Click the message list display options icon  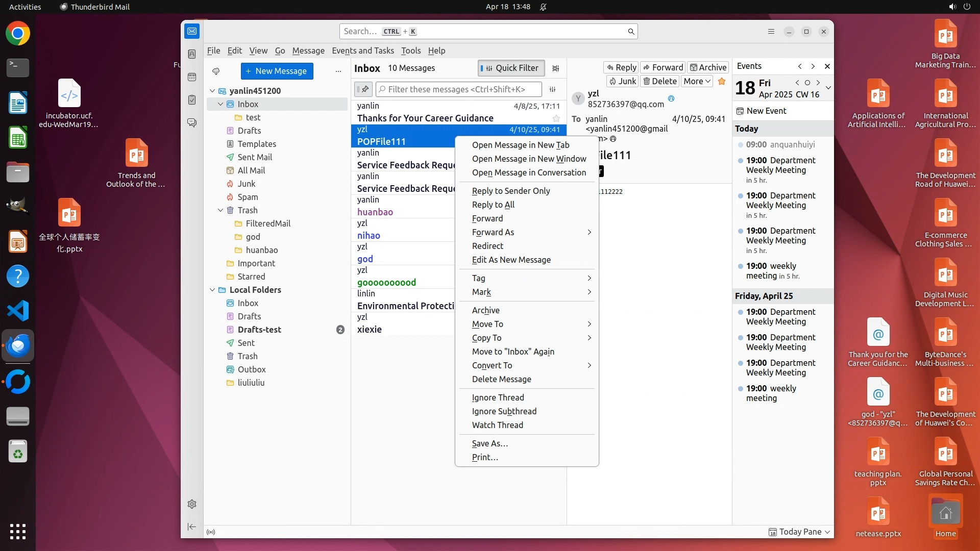coord(556,68)
